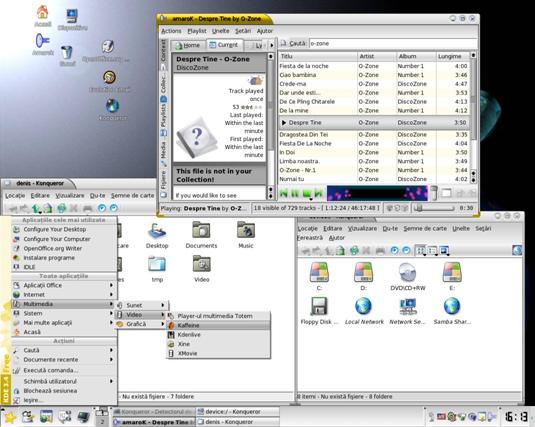Screen dimensions: 535x427
Task: Skip to previous track in amaroK
Action: (283, 193)
